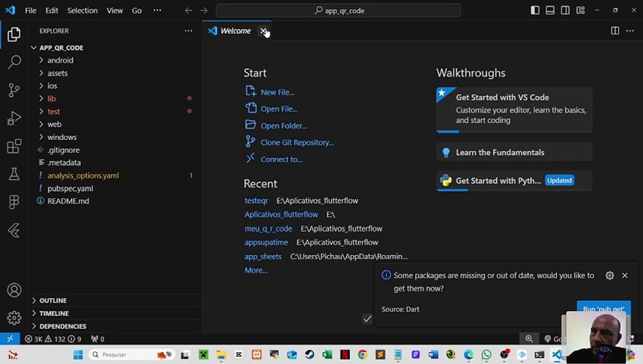Split the editor to the right
Viewport: 643px width, 364px height.
[615, 31]
